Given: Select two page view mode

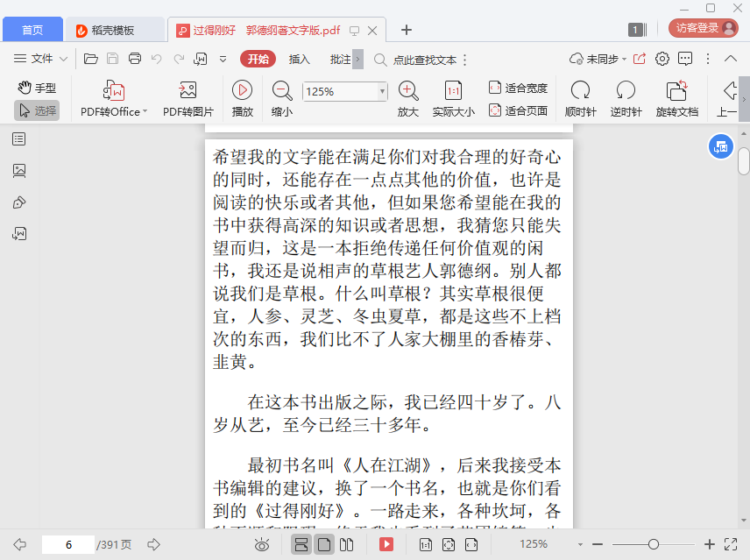Looking at the screenshot, I should click(346, 544).
